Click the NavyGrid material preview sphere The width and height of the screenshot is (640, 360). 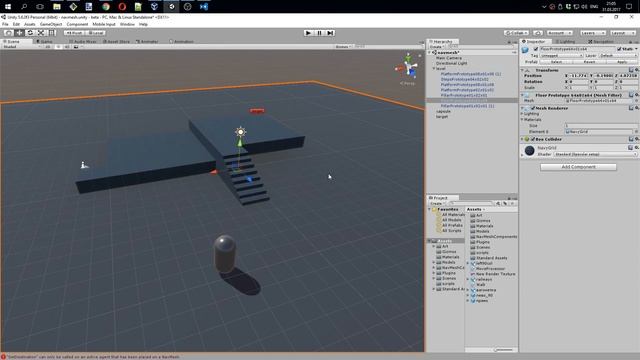[x=529, y=151]
